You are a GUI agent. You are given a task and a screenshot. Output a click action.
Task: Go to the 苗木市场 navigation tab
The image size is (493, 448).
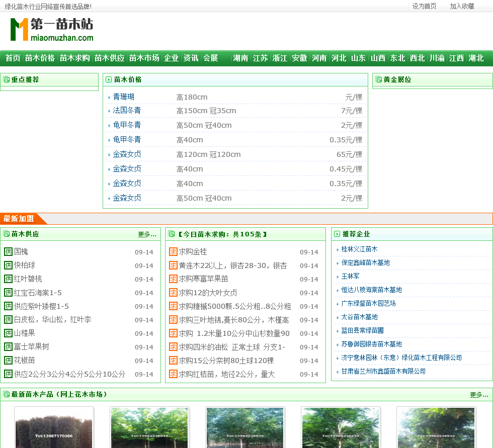click(144, 58)
